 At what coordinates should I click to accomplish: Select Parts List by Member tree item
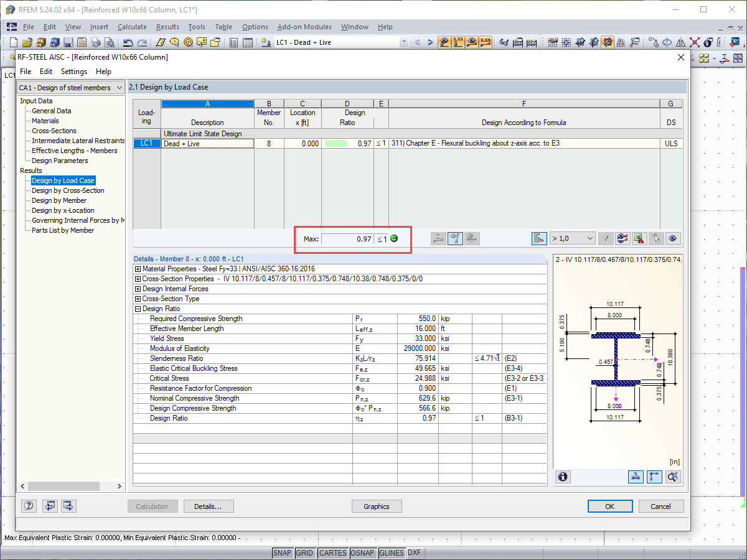point(63,230)
